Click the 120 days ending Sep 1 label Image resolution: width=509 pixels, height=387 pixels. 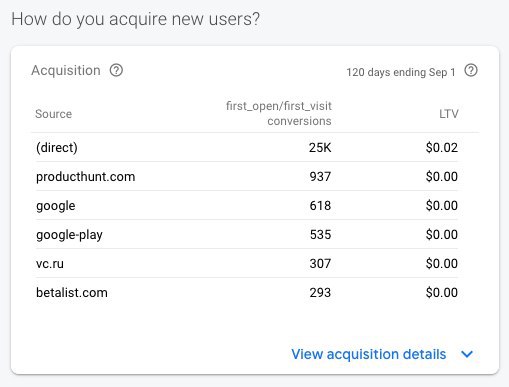click(401, 72)
